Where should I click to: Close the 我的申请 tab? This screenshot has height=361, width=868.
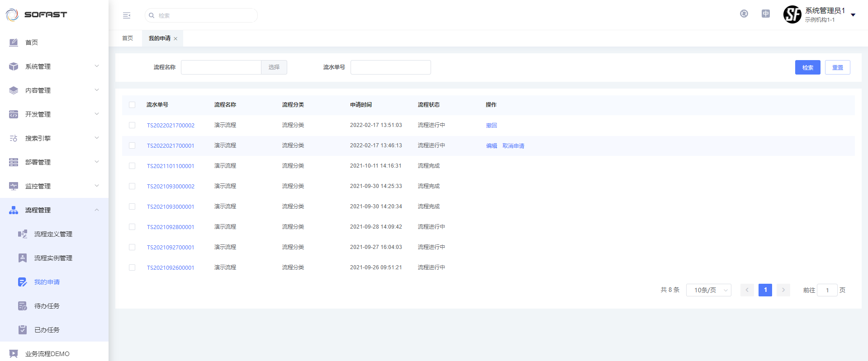(x=175, y=39)
